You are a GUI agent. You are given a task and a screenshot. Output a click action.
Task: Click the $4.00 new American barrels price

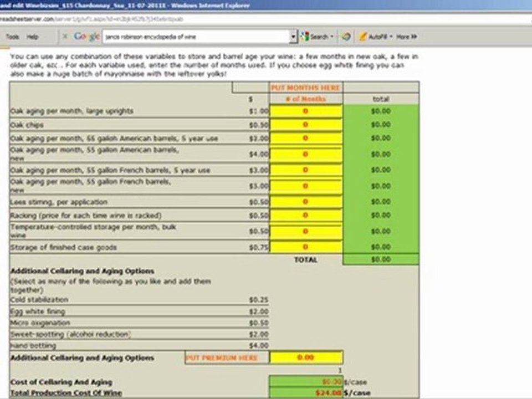click(259, 155)
